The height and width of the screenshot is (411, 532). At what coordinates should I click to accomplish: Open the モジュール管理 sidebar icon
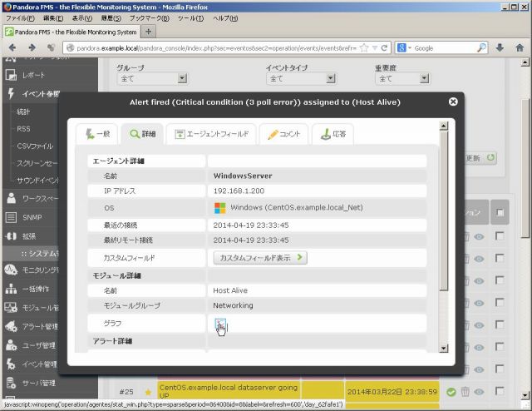(x=11, y=308)
